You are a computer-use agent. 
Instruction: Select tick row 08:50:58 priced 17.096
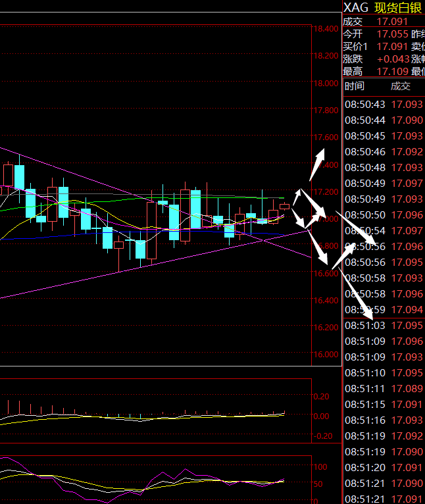click(x=384, y=294)
